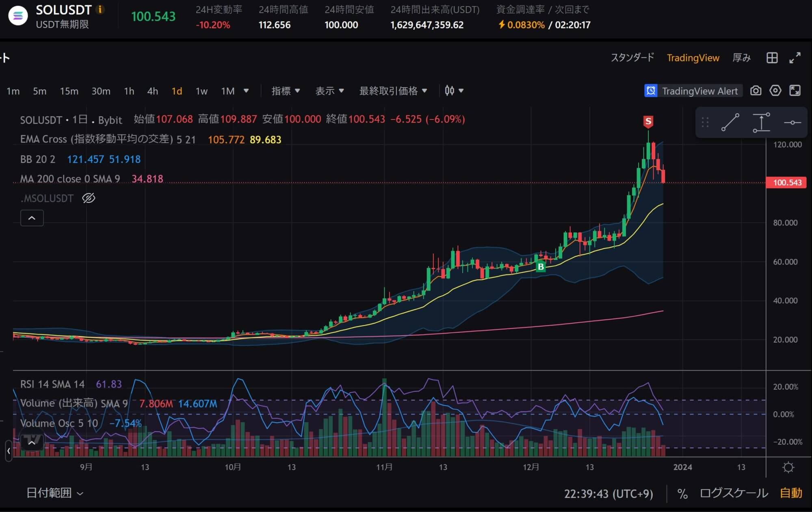This screenshot has height=512, width=812.
Task: Switch price axis to percentage mode
Action: point(682,493)
